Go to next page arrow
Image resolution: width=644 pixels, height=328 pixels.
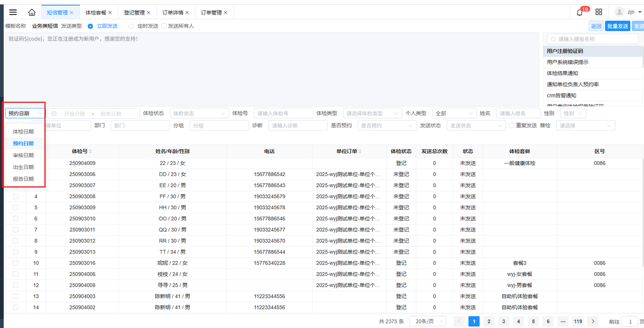click(593, 321)
